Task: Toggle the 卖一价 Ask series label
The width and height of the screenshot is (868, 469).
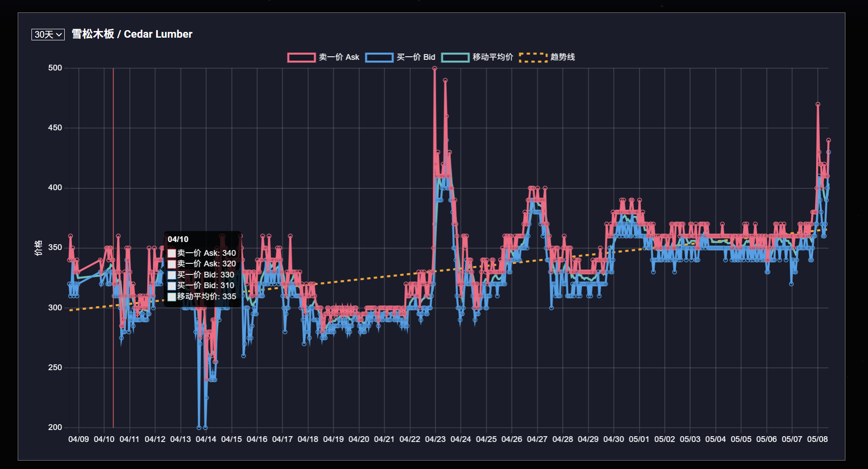Action: (339, 57)
